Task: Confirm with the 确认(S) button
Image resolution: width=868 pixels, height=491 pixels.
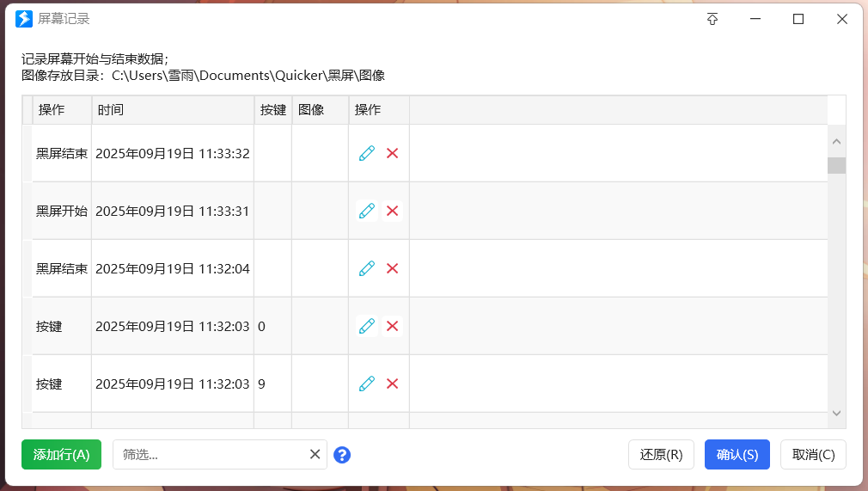Action: point(737,455)
